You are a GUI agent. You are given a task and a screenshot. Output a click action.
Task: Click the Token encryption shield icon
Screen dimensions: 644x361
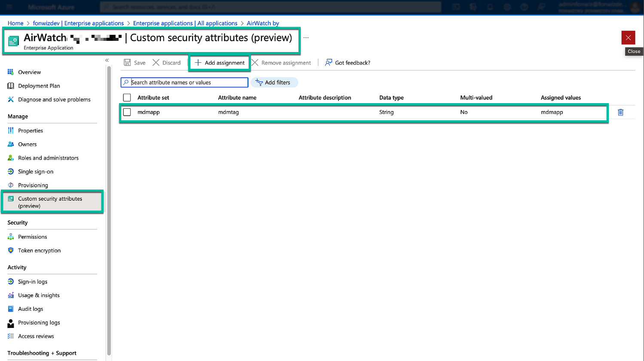coord(11,251)
